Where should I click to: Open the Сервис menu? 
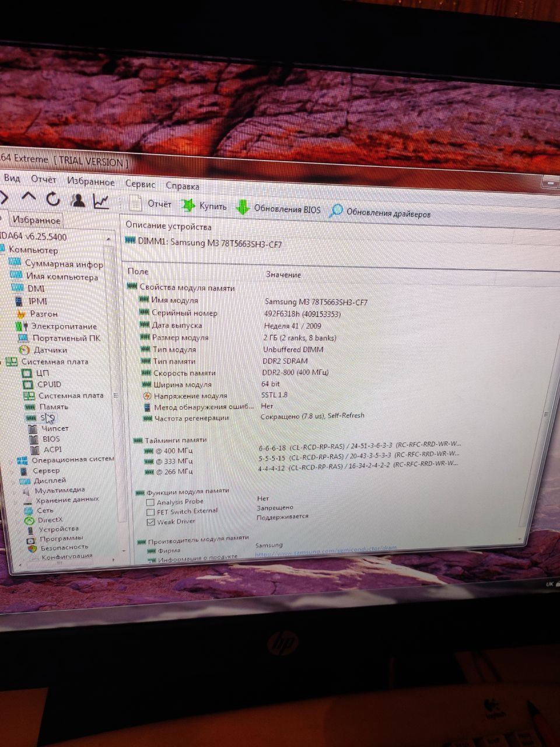[140, 184]
